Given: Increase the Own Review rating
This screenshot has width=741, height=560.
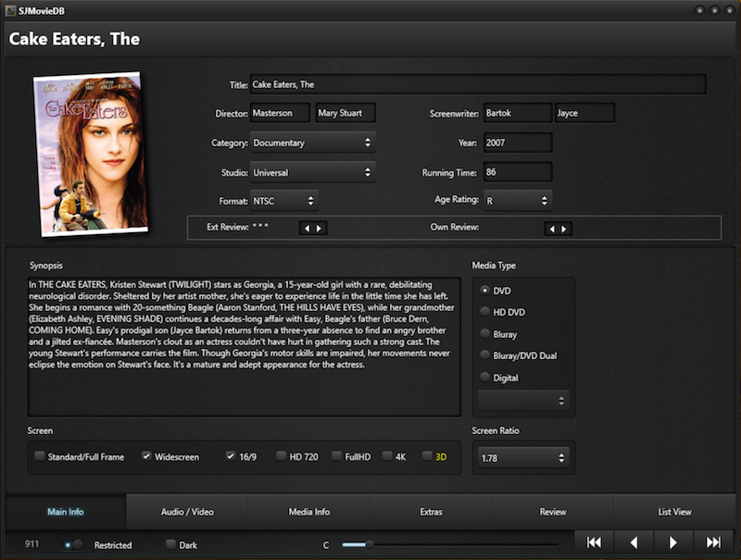Looking at the screenshot, I should [565, 228].
